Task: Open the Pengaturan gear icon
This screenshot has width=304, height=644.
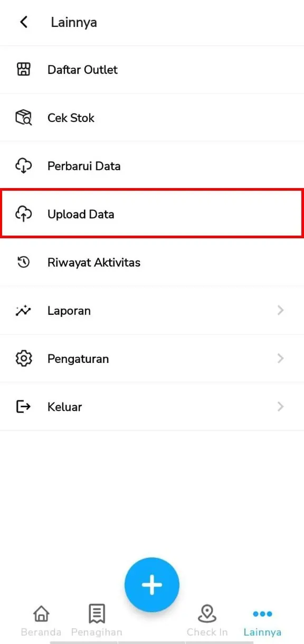Action: pyautogui.click(x=23, y=358)
